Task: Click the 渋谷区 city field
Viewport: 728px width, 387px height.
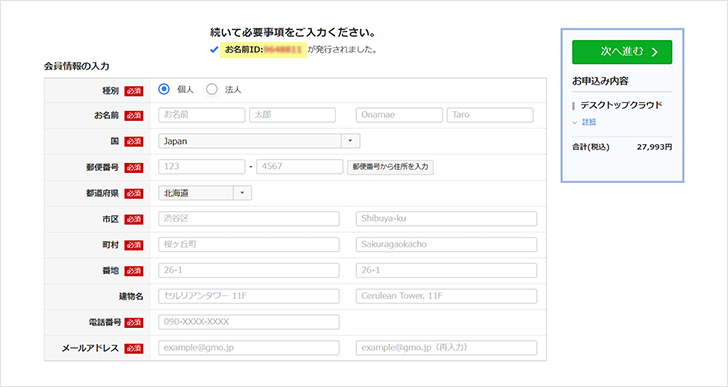Action: click(249, 219)
